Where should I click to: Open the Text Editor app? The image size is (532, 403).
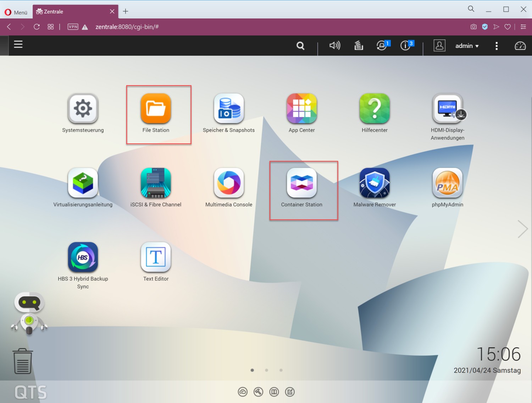pos(156,257)
